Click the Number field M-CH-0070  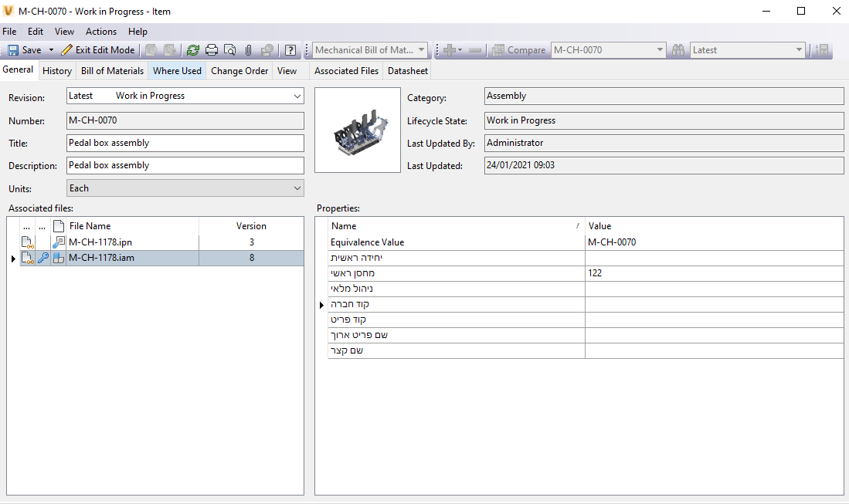point(185,120)
